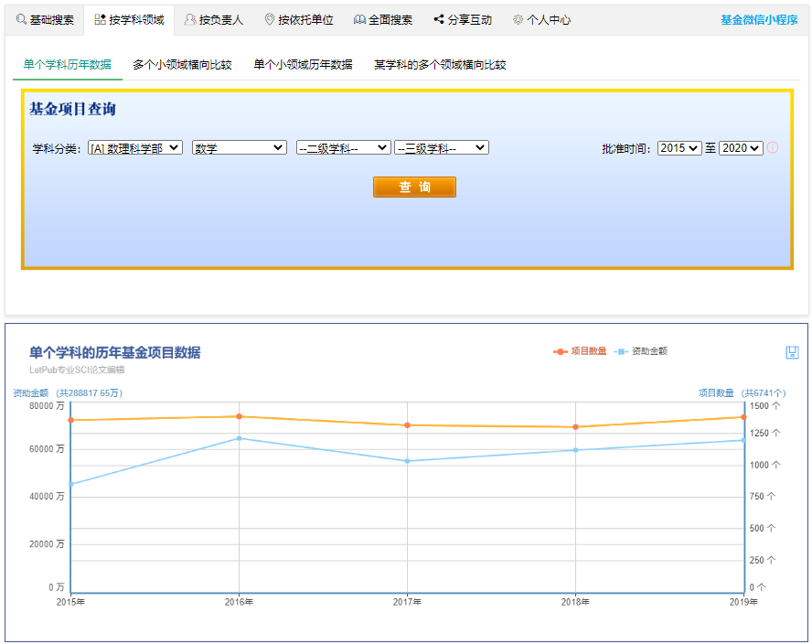
Task: Open the --二级学科-- dropdown
Action: coord(343,147)
